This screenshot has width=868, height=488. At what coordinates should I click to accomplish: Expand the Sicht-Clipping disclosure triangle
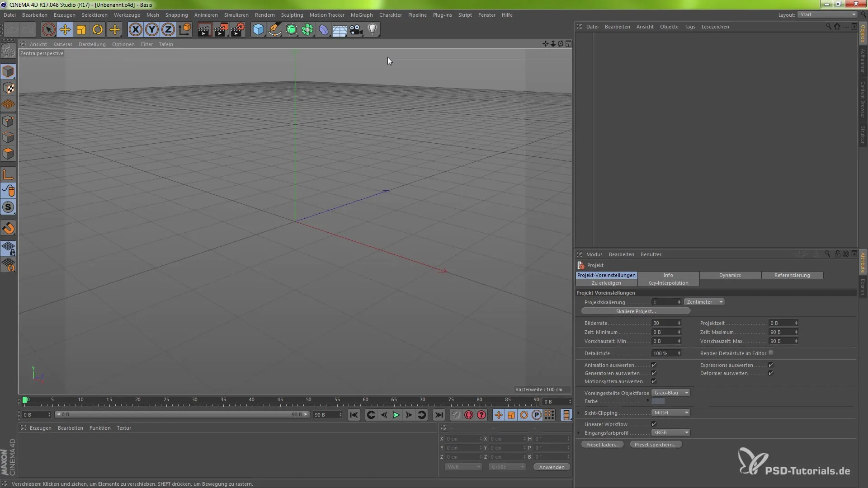click(579, 413)
